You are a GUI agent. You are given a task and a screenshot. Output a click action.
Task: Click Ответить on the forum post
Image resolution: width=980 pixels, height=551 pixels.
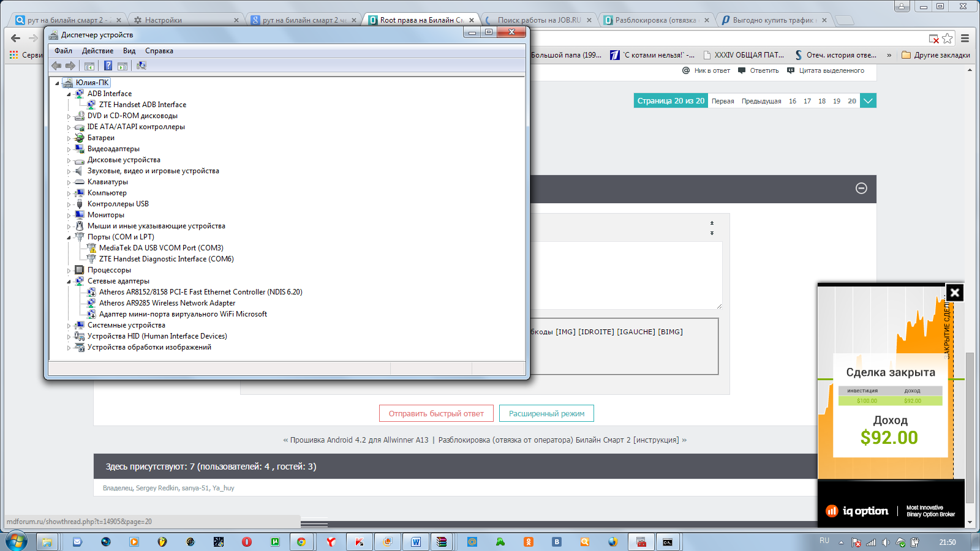coord(758,70)
